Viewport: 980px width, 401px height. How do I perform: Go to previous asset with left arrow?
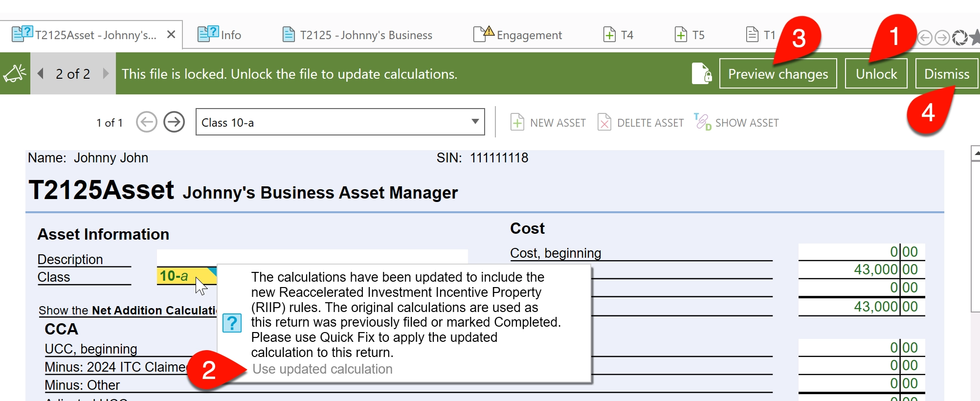(146, 122)
